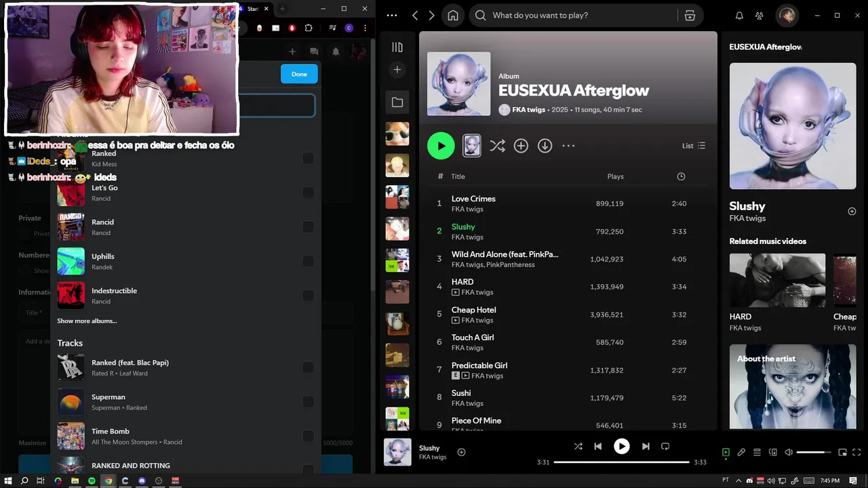Open the HARD related music video thumbnail

coord(777,280)
